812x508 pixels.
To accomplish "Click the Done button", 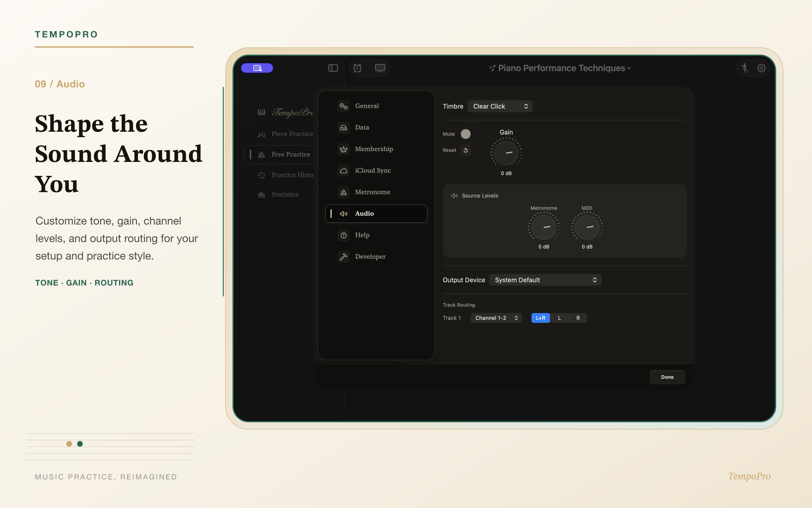I will tap(667, 377).
